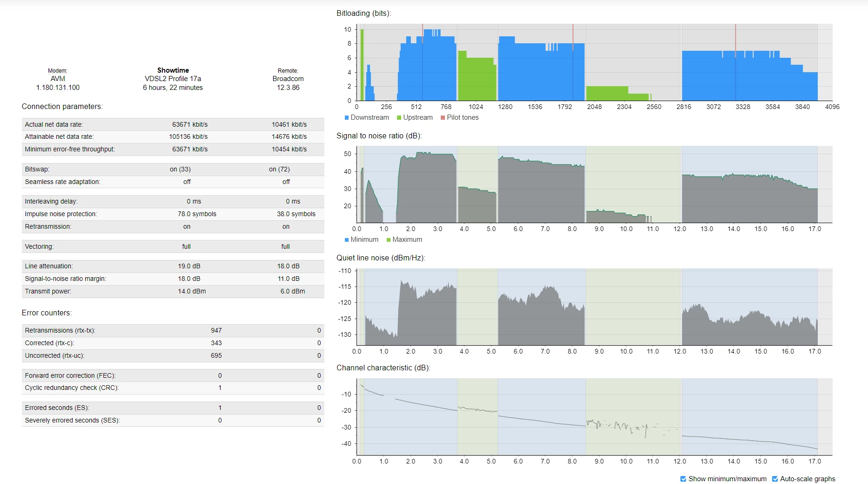Image resolution: width=868 pixels, height=484 pixels.
Task: Select the Actual net data rate row
Action: (173, 124)
